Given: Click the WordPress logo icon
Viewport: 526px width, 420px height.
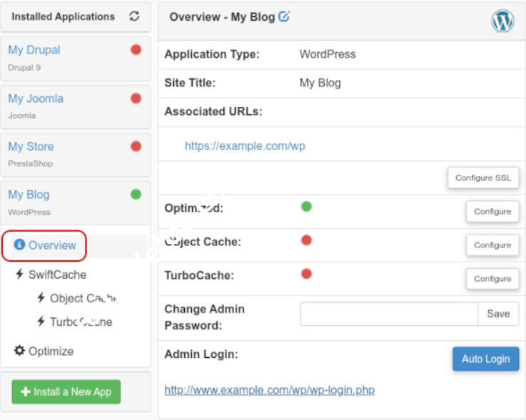Looking at the screenshot, I should 502,21.
